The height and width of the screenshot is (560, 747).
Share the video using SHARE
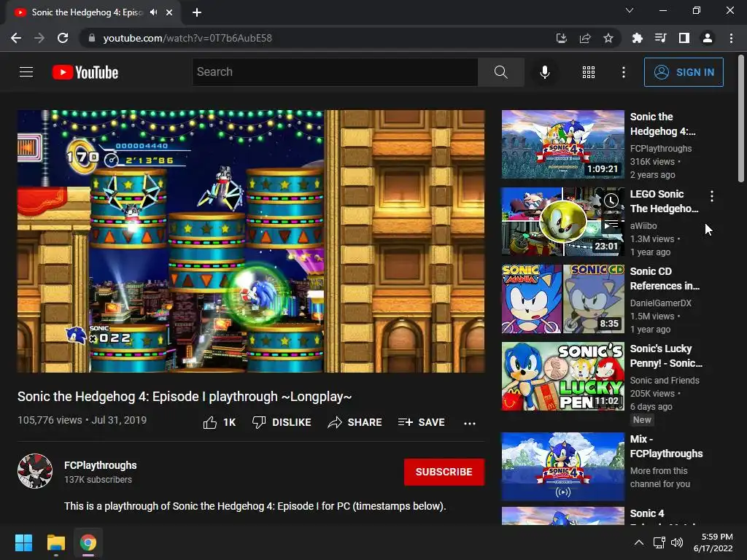click(x=355, y=422)
